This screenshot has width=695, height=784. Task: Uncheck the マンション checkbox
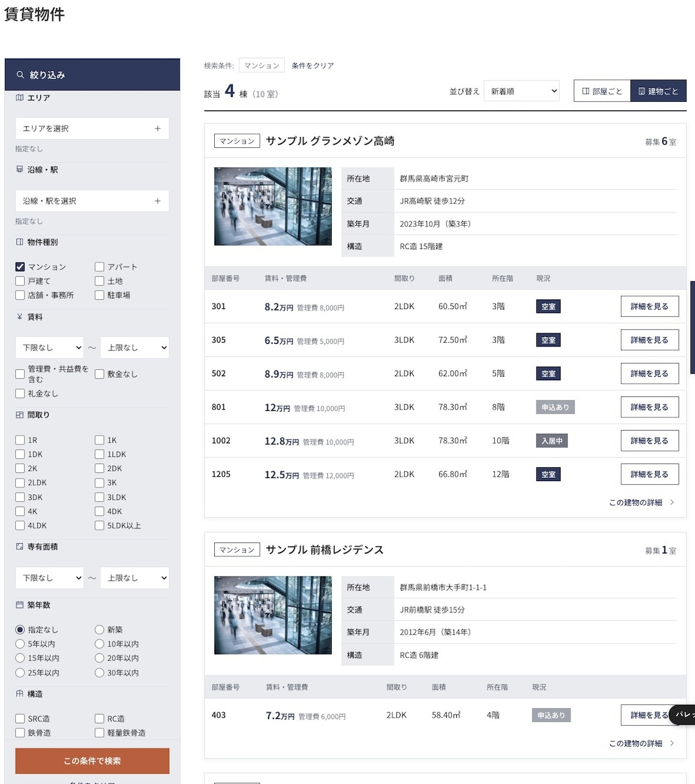(x=20, y=267)
